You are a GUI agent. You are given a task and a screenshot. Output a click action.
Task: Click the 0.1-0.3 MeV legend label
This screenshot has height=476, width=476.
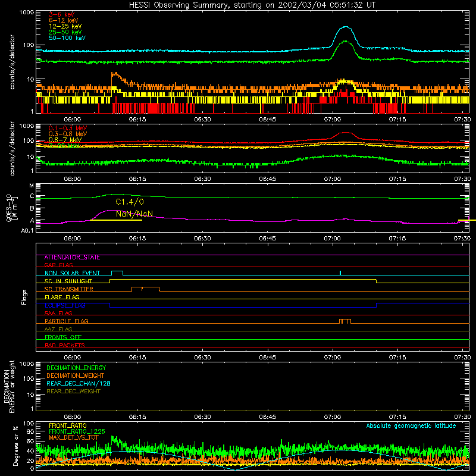(68, 128)
